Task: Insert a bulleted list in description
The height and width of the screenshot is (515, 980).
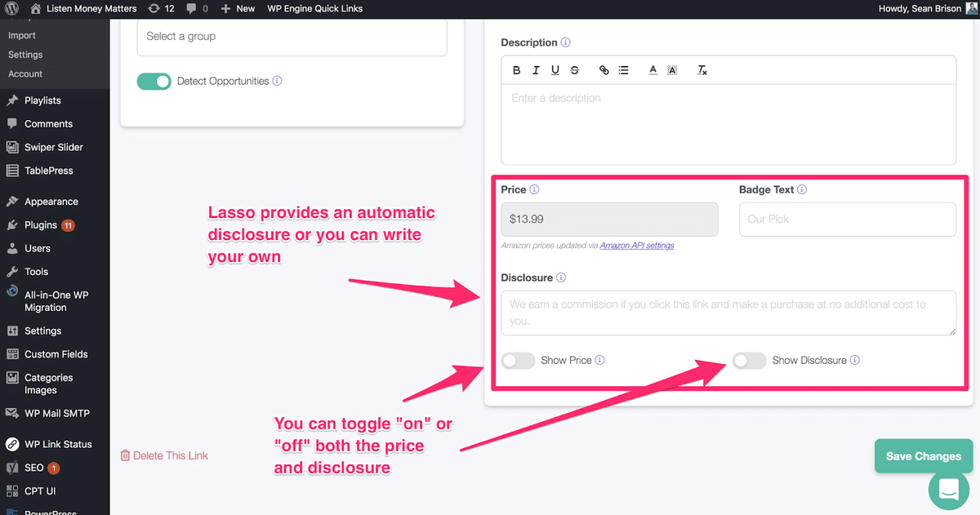Action: pos(623,70)
